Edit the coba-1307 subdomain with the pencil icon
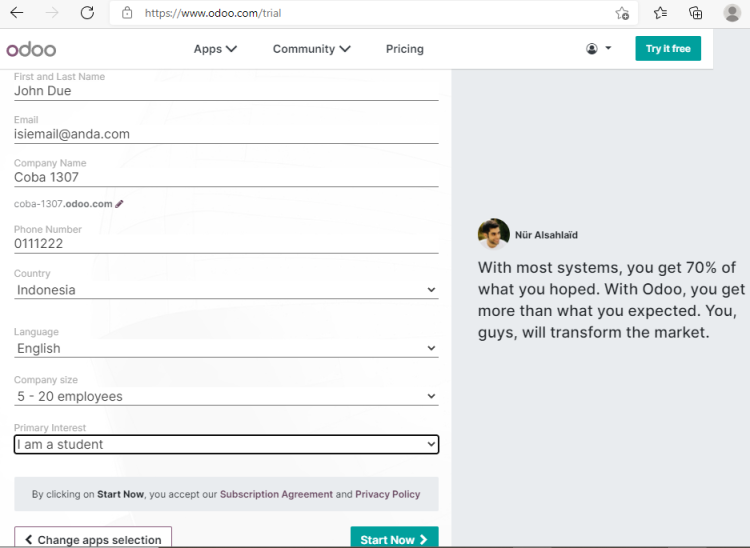The image size is (750, 548). pyautogui.click(x=120, y=204)
